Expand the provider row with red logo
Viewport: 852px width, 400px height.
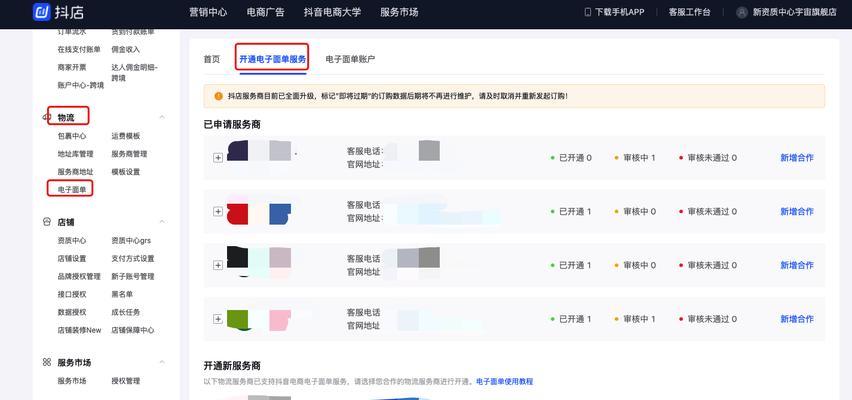[218, 211]
